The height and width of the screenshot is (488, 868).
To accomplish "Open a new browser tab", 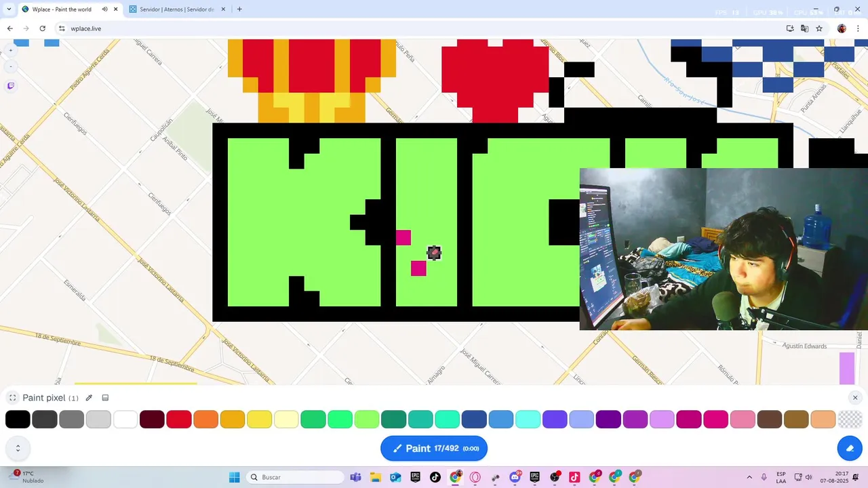I will [x=239, y=9].
